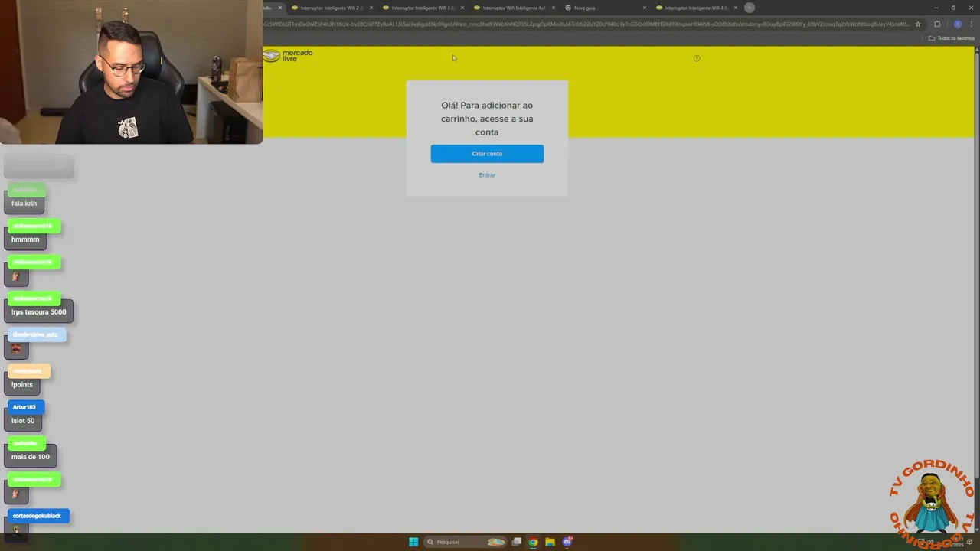Click the address bar URL

(586, 24)
